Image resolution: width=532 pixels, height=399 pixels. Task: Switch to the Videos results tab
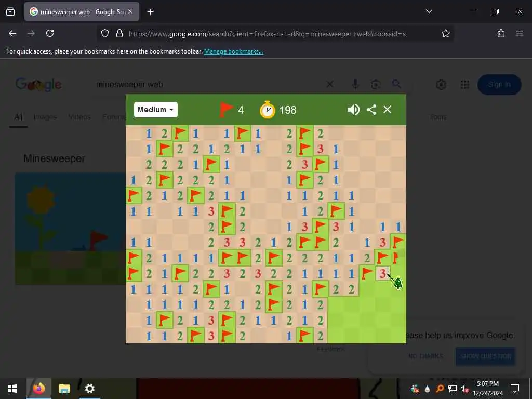(79, 117)
